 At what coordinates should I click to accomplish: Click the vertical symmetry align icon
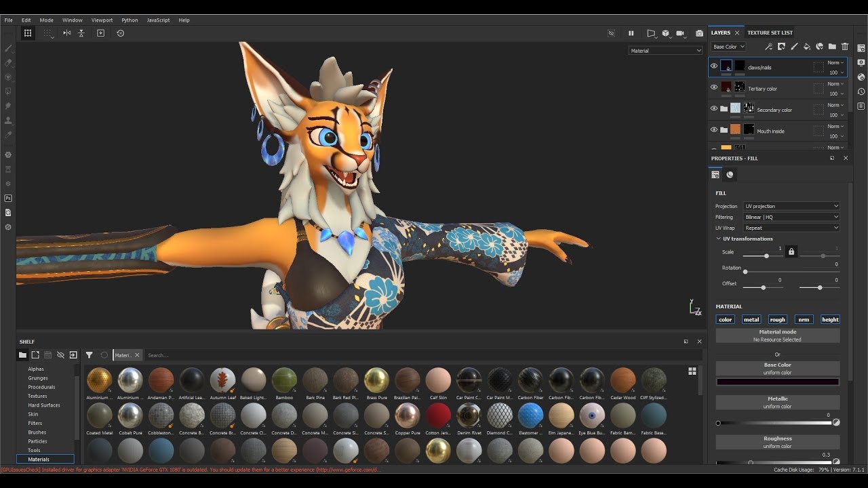point(81,33)
